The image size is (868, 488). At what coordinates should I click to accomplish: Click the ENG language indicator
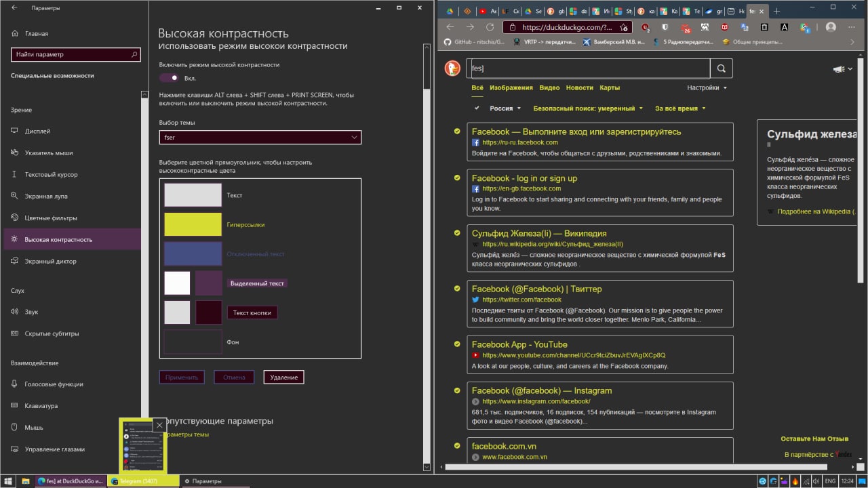(830, 481)
